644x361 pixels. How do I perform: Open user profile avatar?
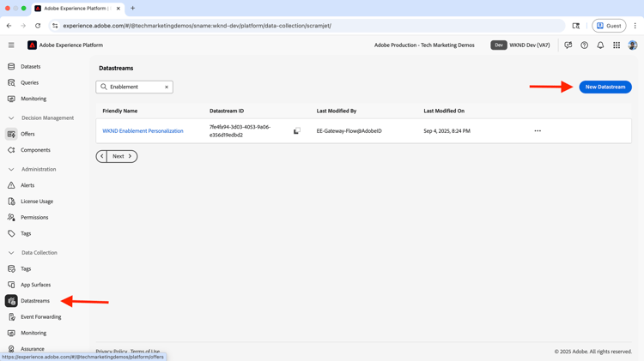tap(633, 45)
